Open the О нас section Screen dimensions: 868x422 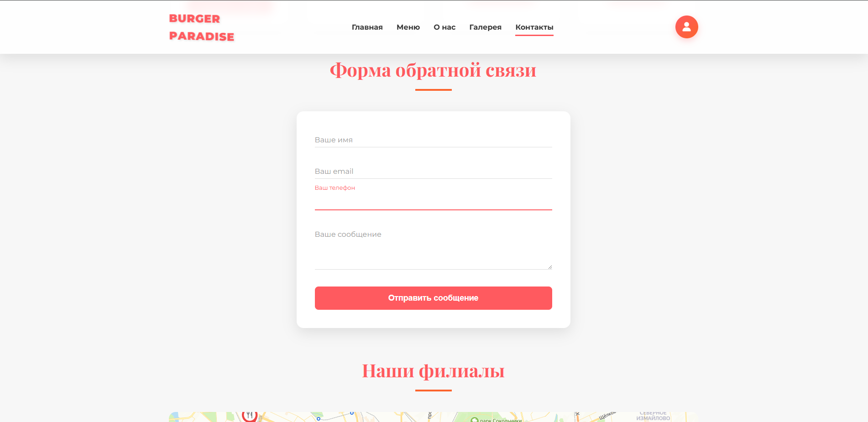click(444, 27)
